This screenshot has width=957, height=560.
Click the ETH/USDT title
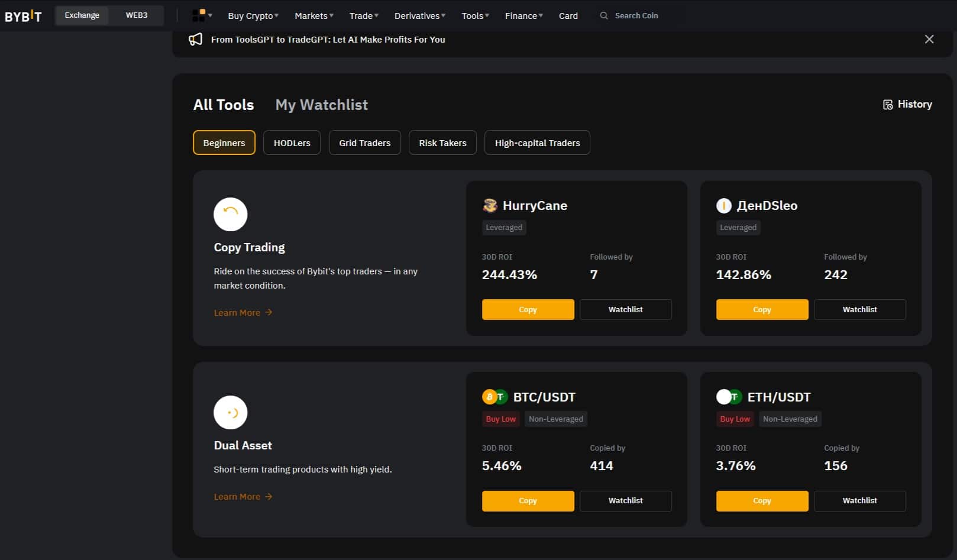[x=779, y=397]
